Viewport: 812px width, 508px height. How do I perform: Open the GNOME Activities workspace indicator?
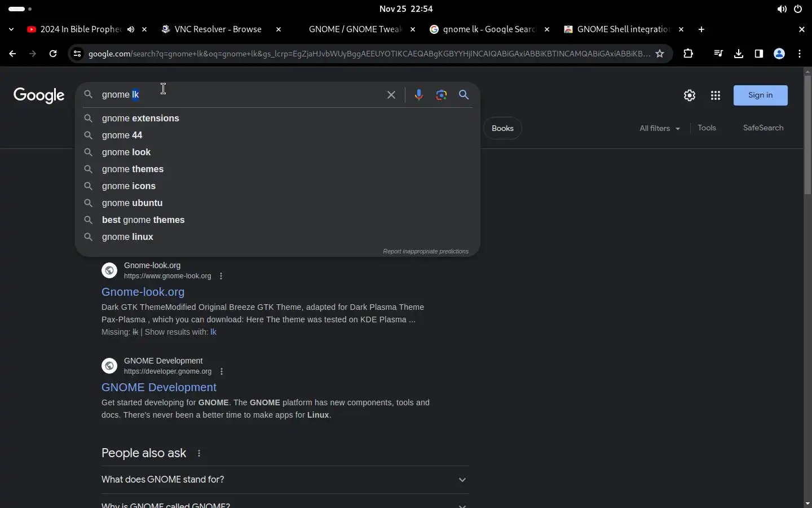(20, 9)
